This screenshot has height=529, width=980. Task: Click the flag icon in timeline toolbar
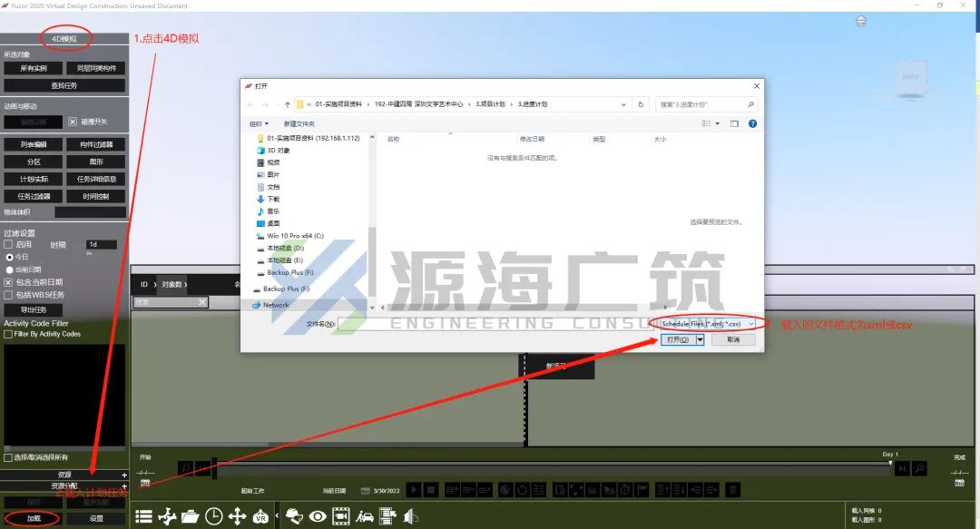(x=642, y=490)
